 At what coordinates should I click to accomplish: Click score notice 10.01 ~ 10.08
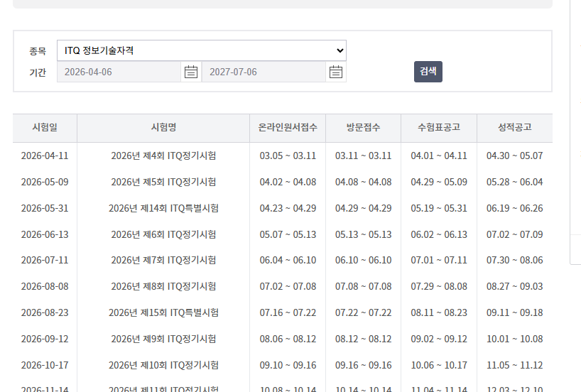click(x=515, y=339)
